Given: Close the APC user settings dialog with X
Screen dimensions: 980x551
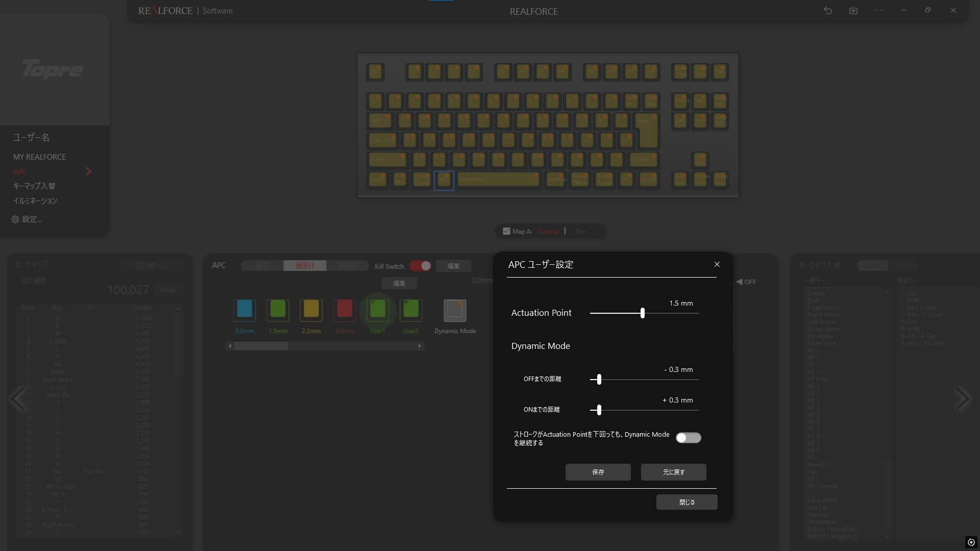Looking at the screenshot, I should 717,264.
